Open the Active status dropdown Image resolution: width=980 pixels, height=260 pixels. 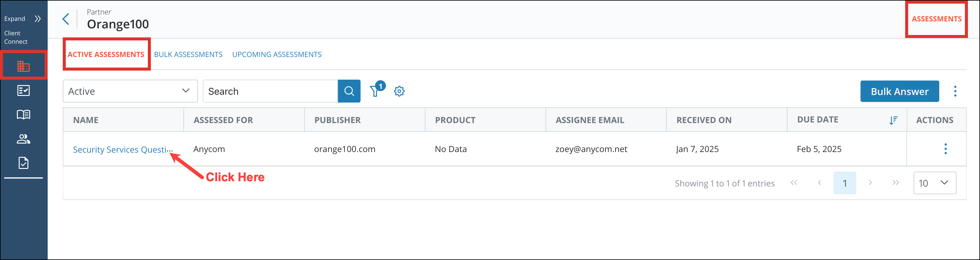point(130,91)
